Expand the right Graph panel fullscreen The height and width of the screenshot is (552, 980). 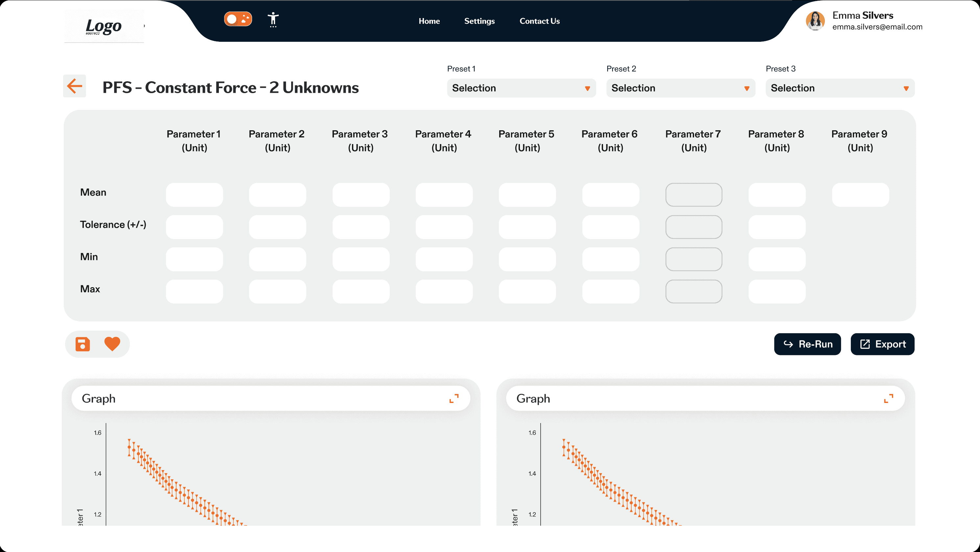pyautogui.click(x=888, y=399)
